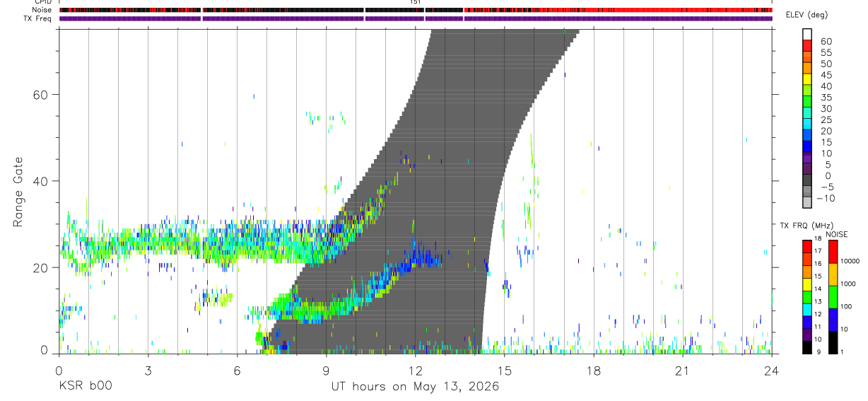This screenshot has height=401, width=868.
Task: Click the "18" tick on the UT hours axis
Action: coord(594,371)
